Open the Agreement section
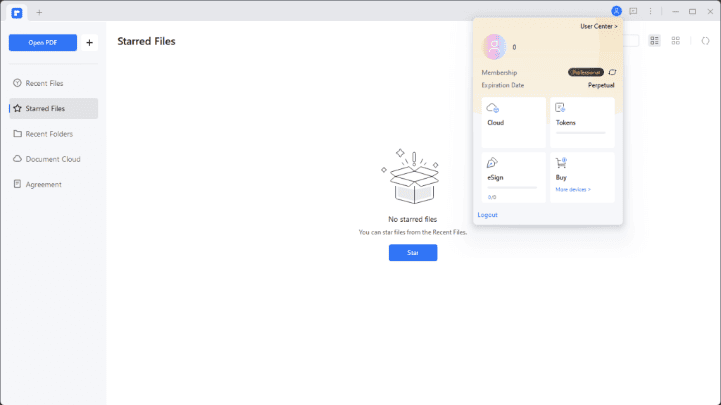The image size is (721, 405). click(x=53, y=184)
